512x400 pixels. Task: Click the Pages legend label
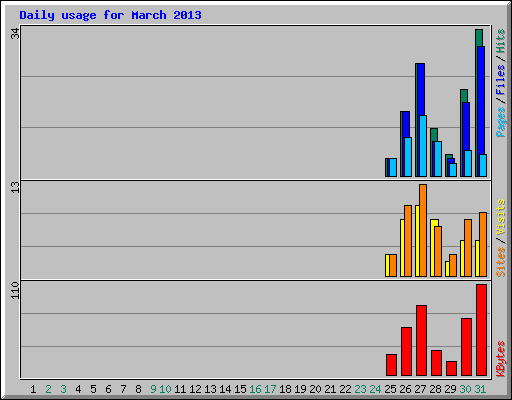point(500,122)
